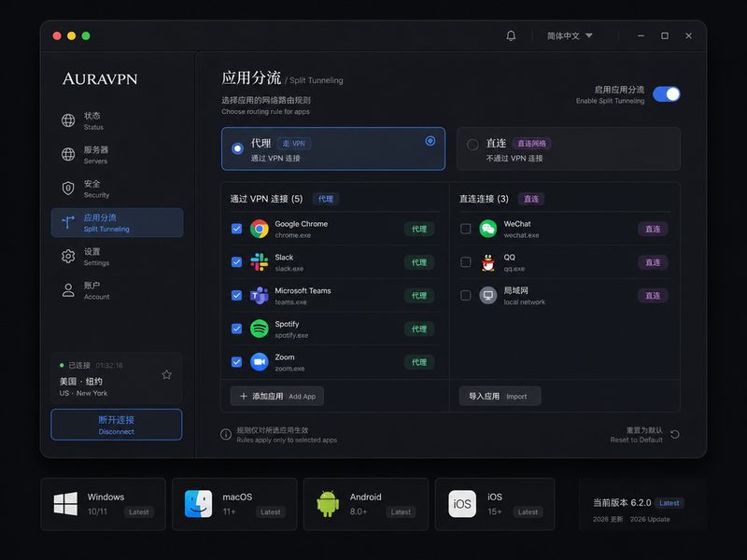Image resolution: width=747 pixels, height=560 pixels.
Task: Click Latest badge next to 当前版本 6.2.0
Action: click(x=669, y=503)
